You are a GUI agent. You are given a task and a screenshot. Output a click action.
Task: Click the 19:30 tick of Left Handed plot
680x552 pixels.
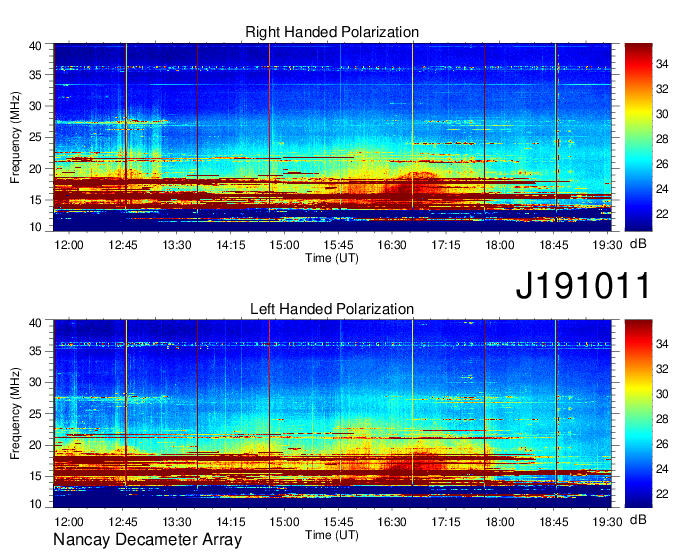608,522
